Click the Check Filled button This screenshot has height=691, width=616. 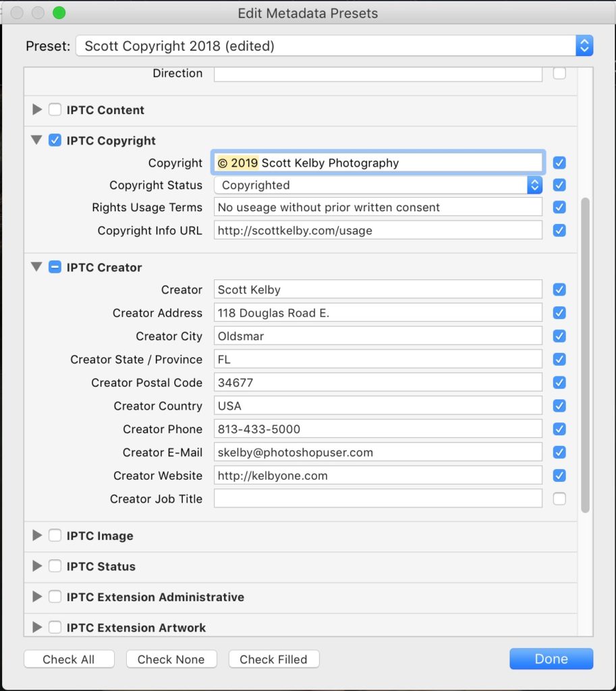[x=274, y=659]
